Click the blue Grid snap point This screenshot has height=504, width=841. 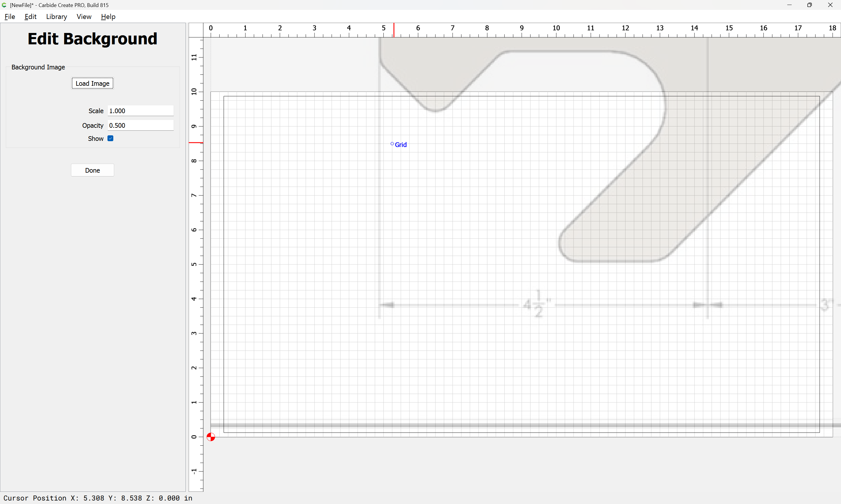point(392,144)
